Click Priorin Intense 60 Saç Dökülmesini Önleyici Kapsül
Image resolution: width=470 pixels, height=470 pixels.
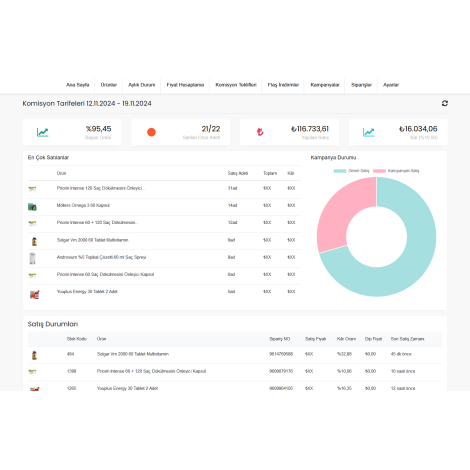point(105,274)
